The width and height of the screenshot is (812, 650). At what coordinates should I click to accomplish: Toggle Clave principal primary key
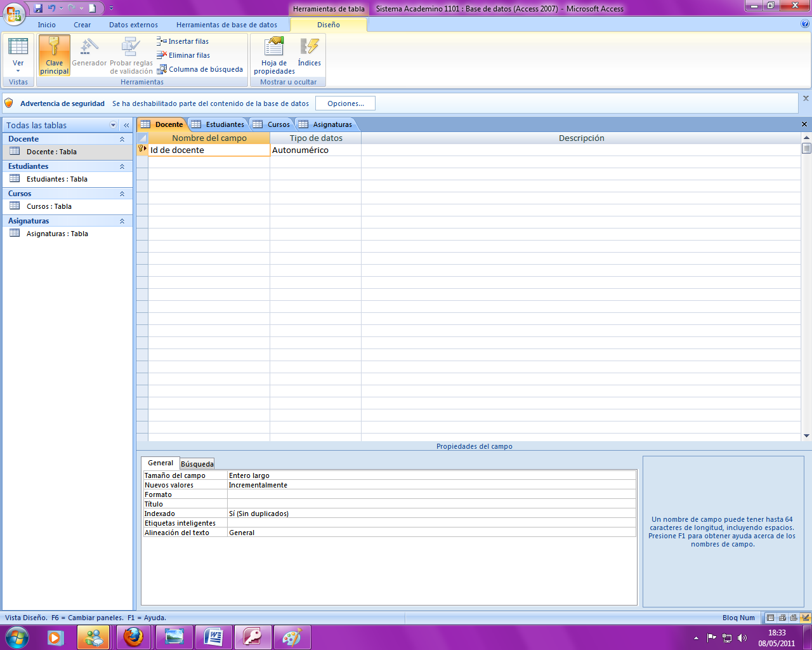click(x=55, y=55)
